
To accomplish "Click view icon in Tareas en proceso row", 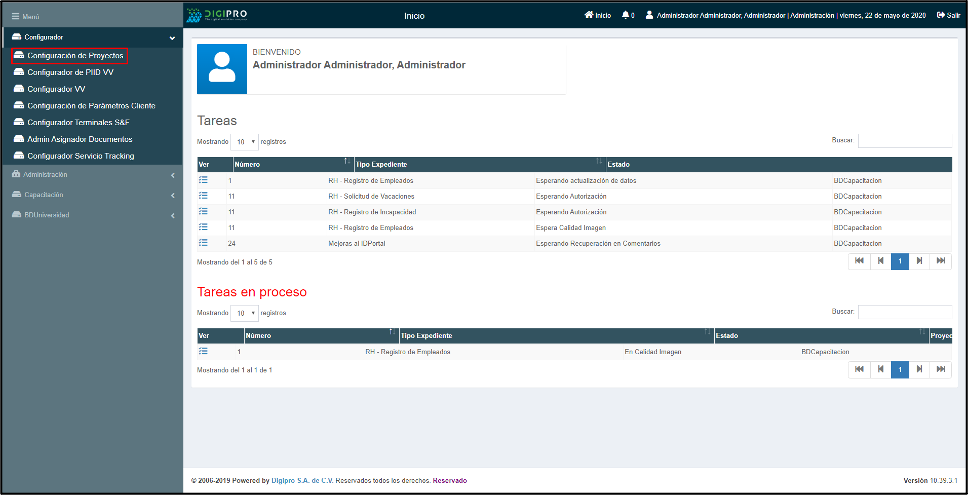I will 203,351.
